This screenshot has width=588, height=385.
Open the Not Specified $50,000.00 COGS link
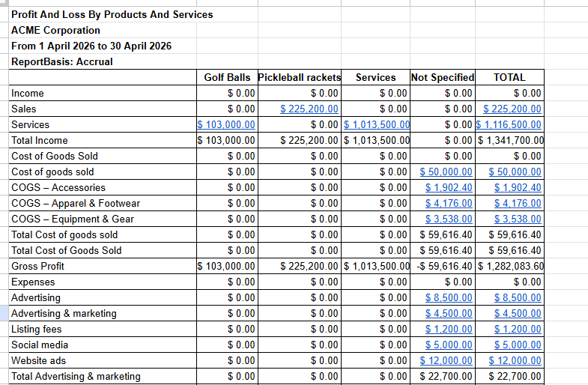click(x=446, y=172)
